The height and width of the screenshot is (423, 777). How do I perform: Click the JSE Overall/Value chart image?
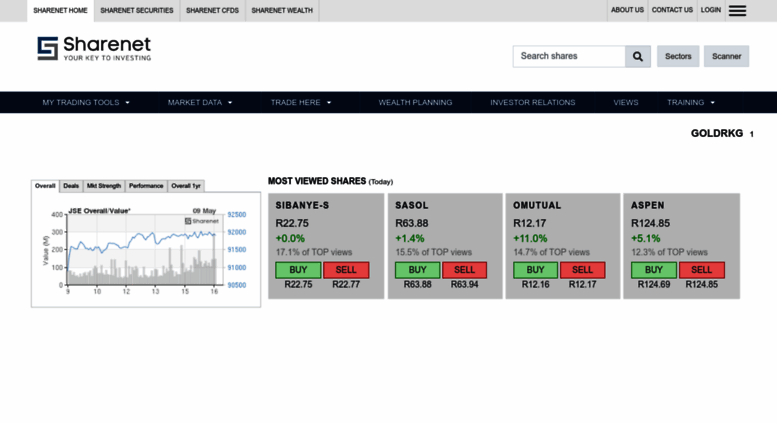pos(145,251)
